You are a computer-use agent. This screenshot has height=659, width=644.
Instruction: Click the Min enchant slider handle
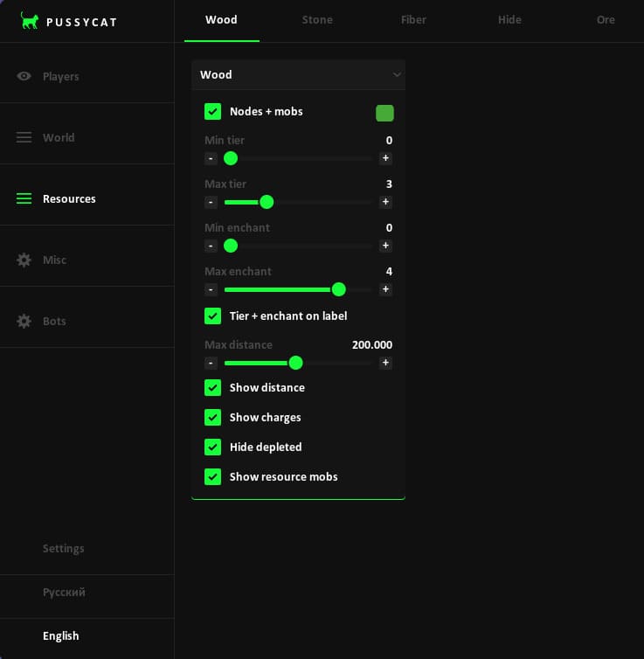click(231, 246)
